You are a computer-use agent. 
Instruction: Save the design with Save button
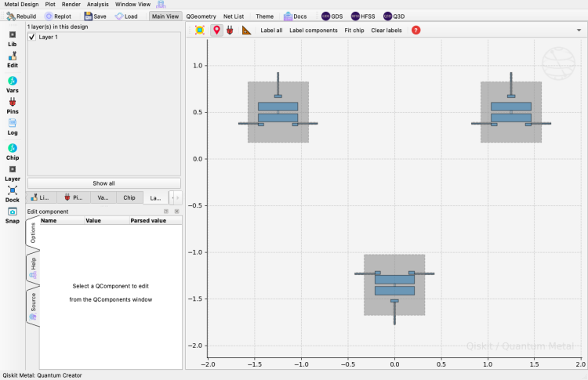click(95, 16)
